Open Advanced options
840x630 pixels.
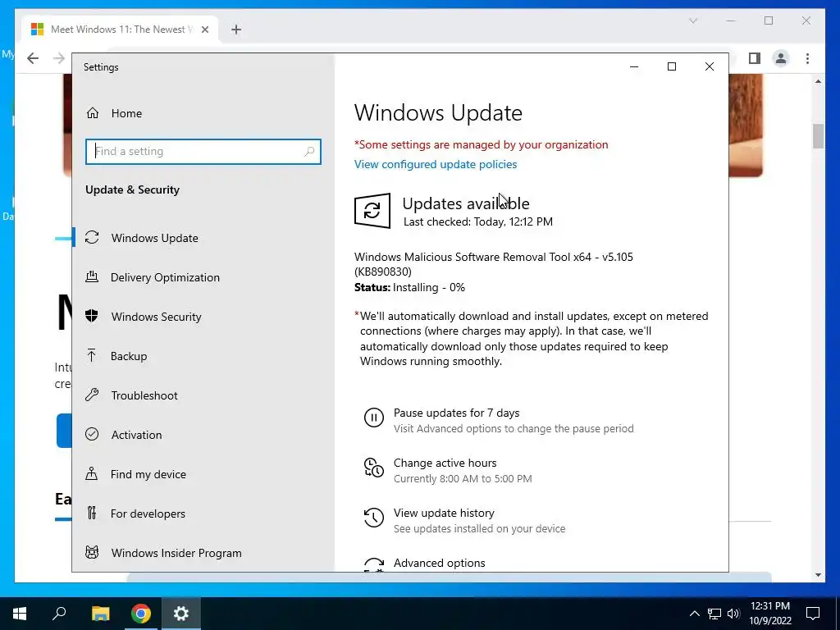click(x=440, y=563)
